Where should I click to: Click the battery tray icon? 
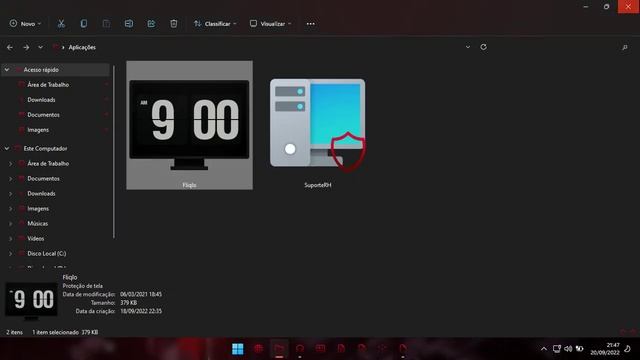(579, 349)
